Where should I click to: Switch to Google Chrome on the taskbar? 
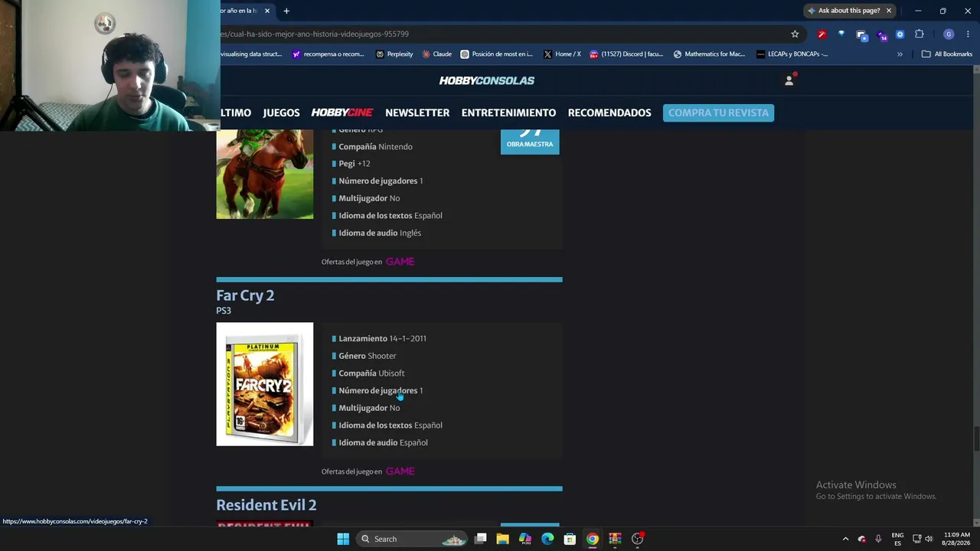pos(593,539)
